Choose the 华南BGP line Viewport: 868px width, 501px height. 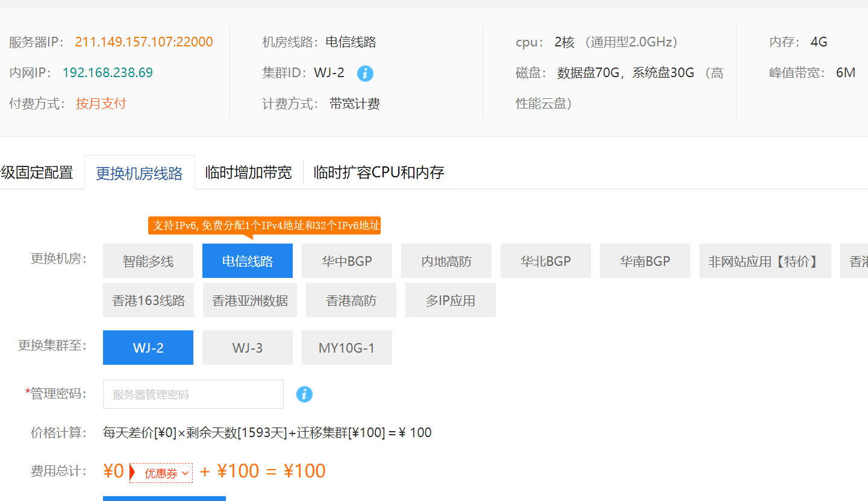pyautogui.click(x=645, y=260)
